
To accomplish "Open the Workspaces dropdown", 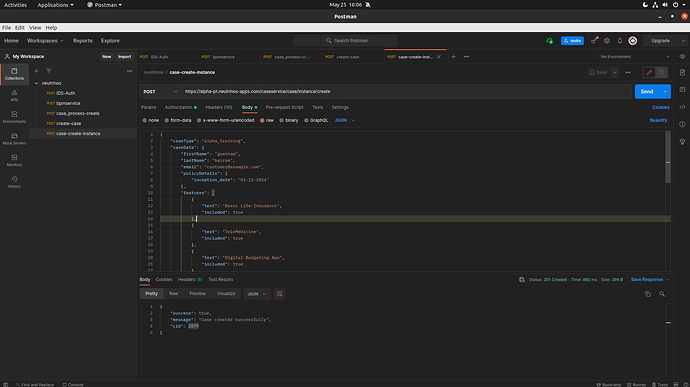I will click(45, 41).
